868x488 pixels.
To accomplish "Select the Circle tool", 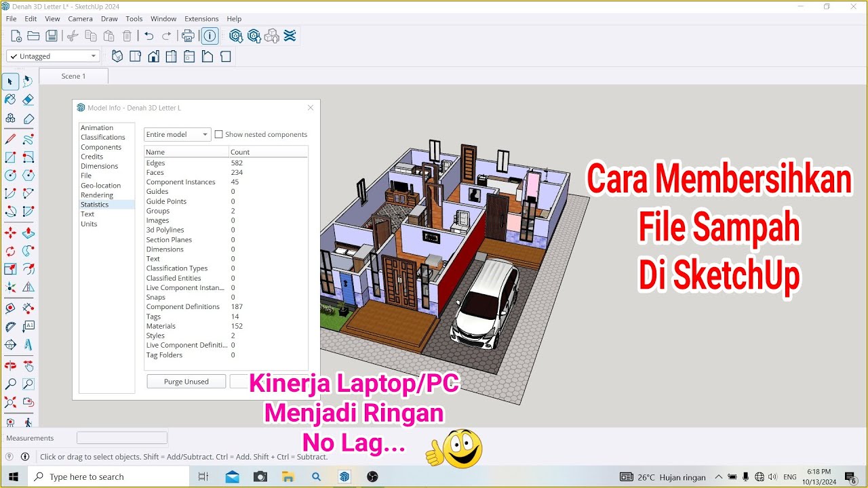I will click(x=10, y=176).
